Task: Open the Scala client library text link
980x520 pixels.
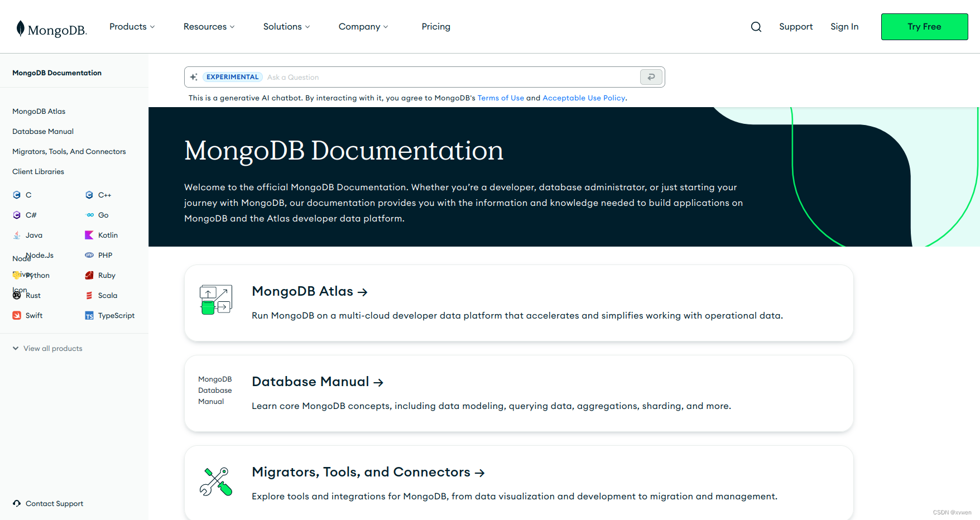Action: click(x=108, y=295)
